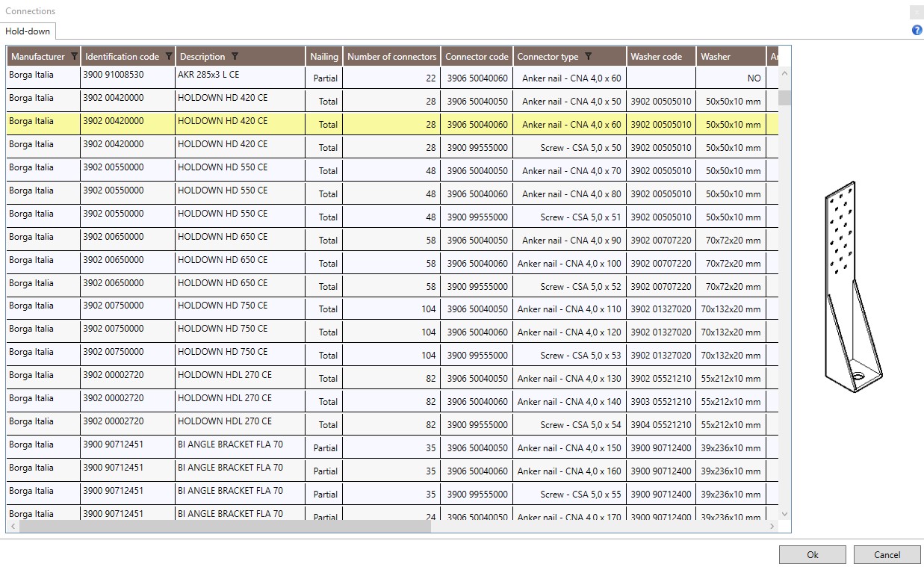The height and width of the screenshot is (567, 924).
Task: Click the horizontal scrollbar left arrow
Action: pyautogui.click(x=13, y=527)
